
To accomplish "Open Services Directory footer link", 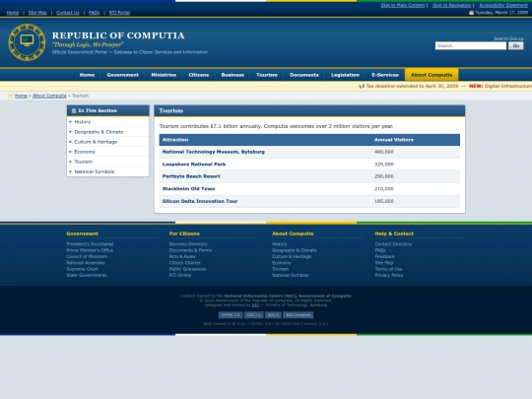I will [188, 244].
